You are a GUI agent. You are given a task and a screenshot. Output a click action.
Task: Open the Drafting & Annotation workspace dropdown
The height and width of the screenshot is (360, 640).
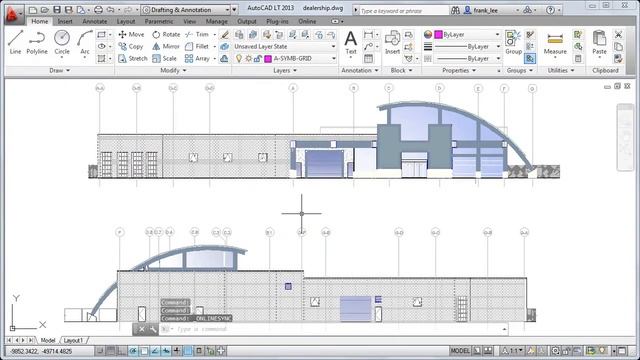186,9
